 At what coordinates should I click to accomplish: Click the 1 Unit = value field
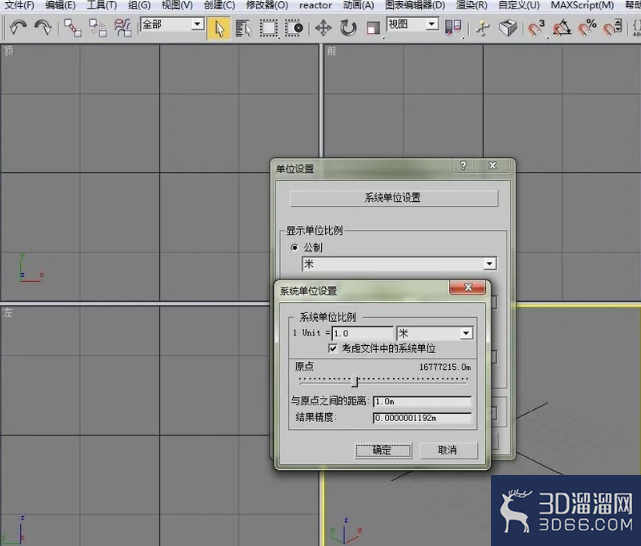point(363,333)
